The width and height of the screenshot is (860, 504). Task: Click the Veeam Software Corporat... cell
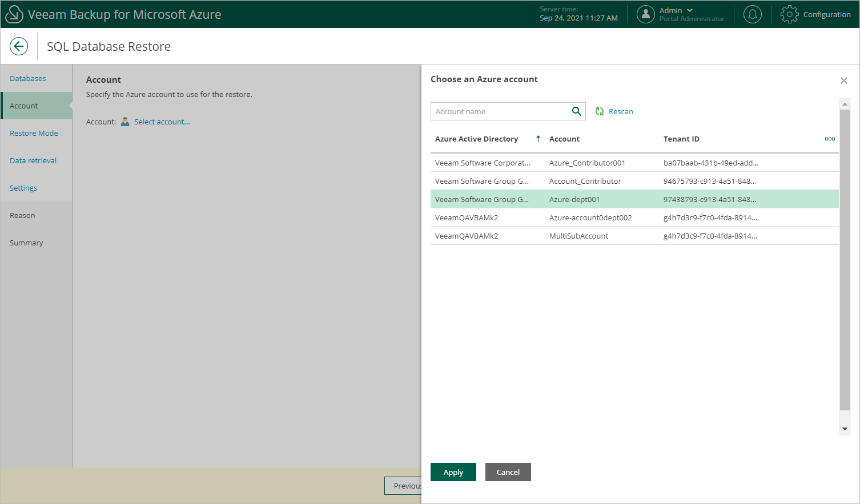coord(483,163)
